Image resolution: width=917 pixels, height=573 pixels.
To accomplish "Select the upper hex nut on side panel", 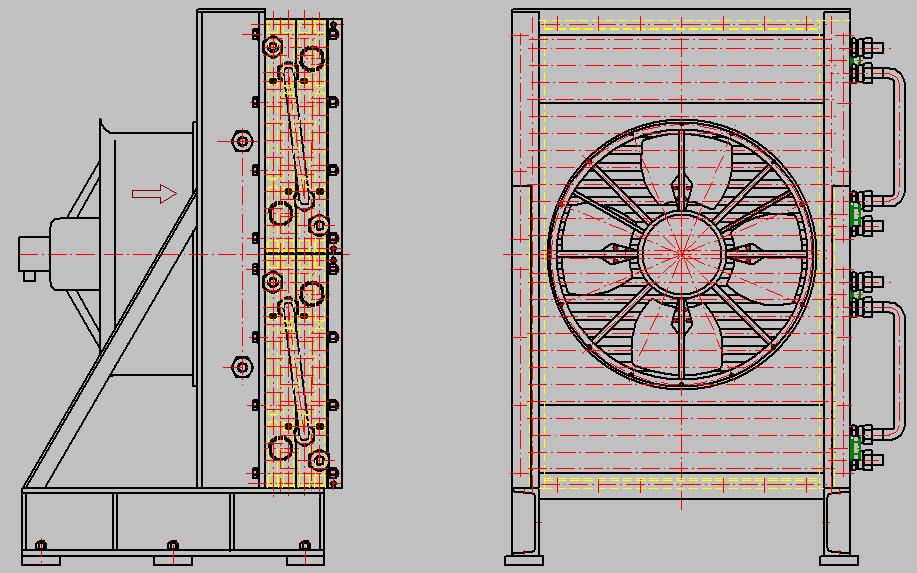I will 240,141.
